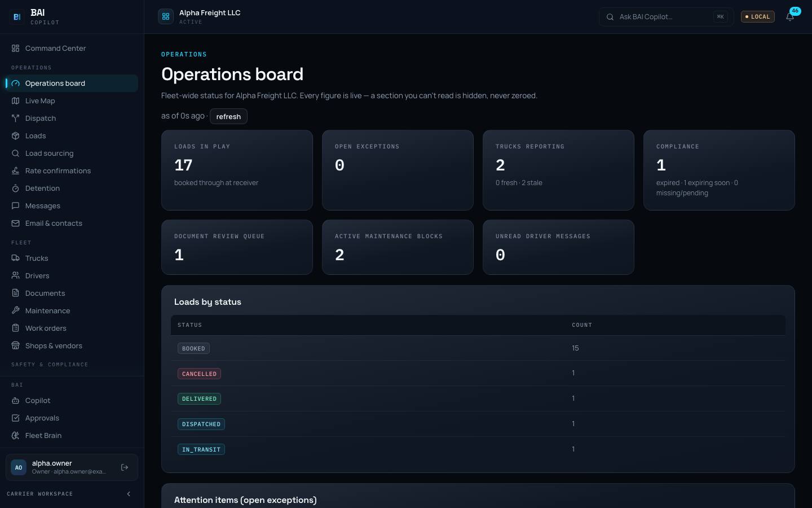Viewport: 812px width, 508px height.
Task: Click the sign-out icon beside alpha.owner
Action: [x=125, y=467]
